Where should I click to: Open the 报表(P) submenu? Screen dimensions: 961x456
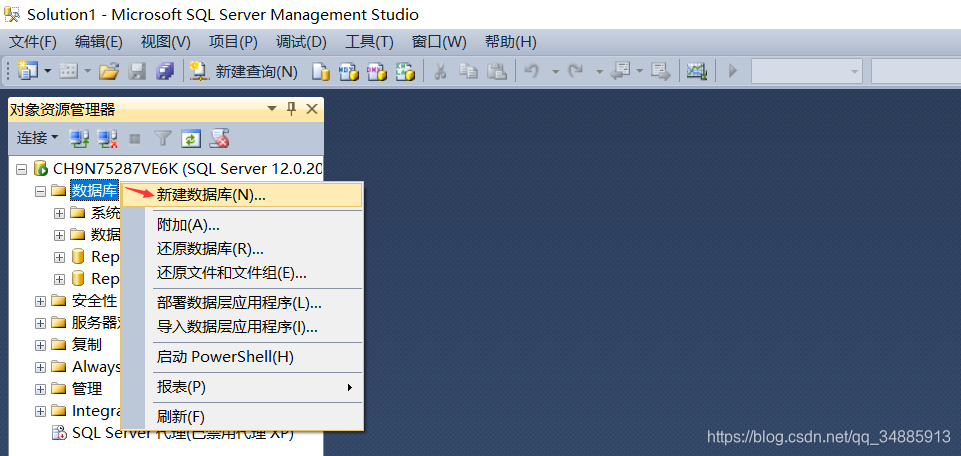pyautogui.click(x=243, y=387)
